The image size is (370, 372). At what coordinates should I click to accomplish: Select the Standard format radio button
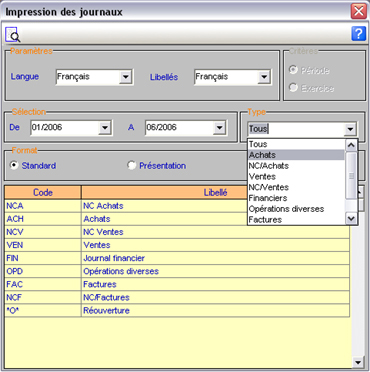(14, 166)
